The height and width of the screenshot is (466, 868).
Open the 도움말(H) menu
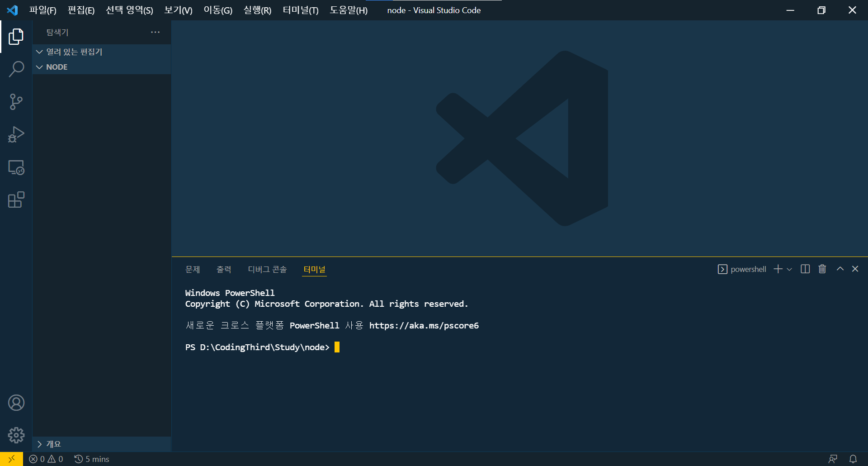click(349, 10)
